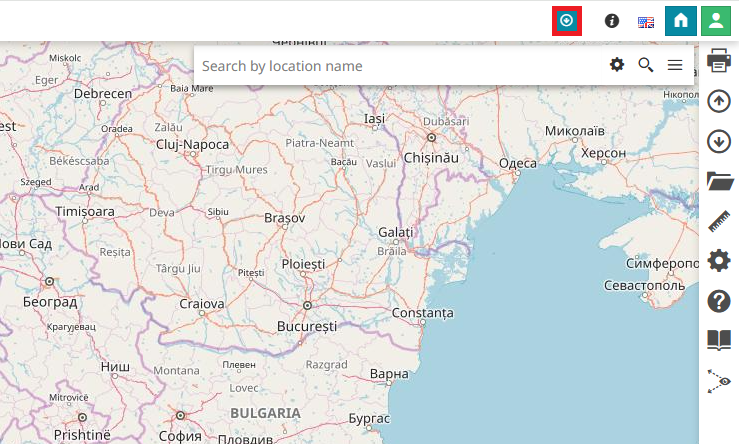
Task: Click the upload arrow icon in the sidebar
Action: [x=718, y=101]
